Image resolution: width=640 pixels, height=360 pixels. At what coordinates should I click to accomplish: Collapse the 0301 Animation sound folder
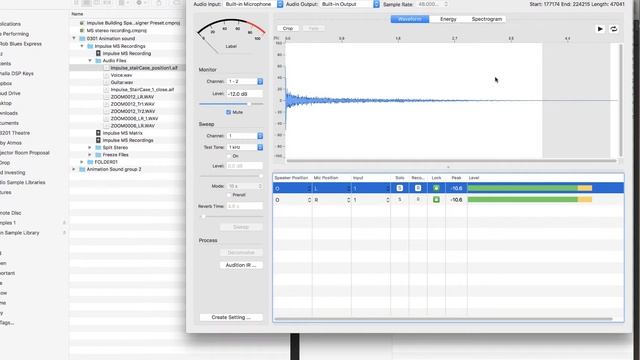tap(74, 38)
